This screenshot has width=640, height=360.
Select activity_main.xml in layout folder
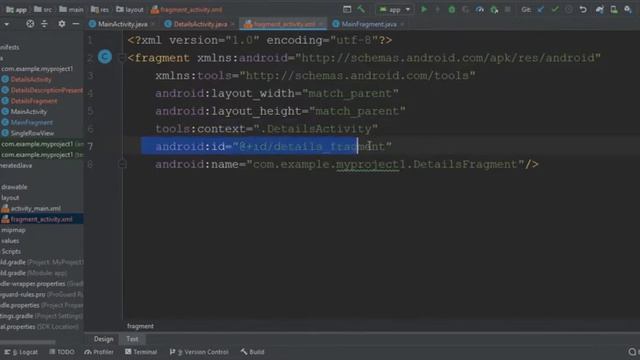(x=31, y=209)
